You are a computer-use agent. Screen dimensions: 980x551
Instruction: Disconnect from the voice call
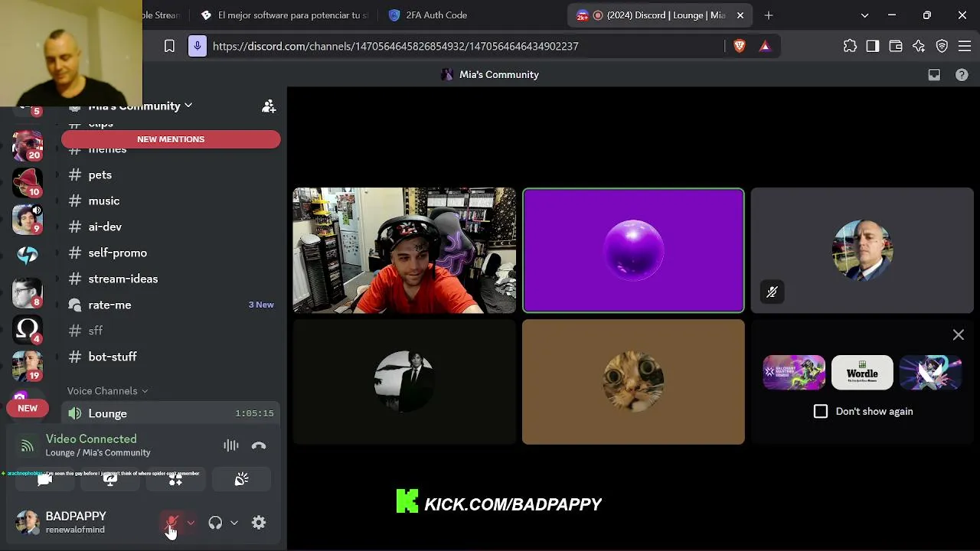259,445
